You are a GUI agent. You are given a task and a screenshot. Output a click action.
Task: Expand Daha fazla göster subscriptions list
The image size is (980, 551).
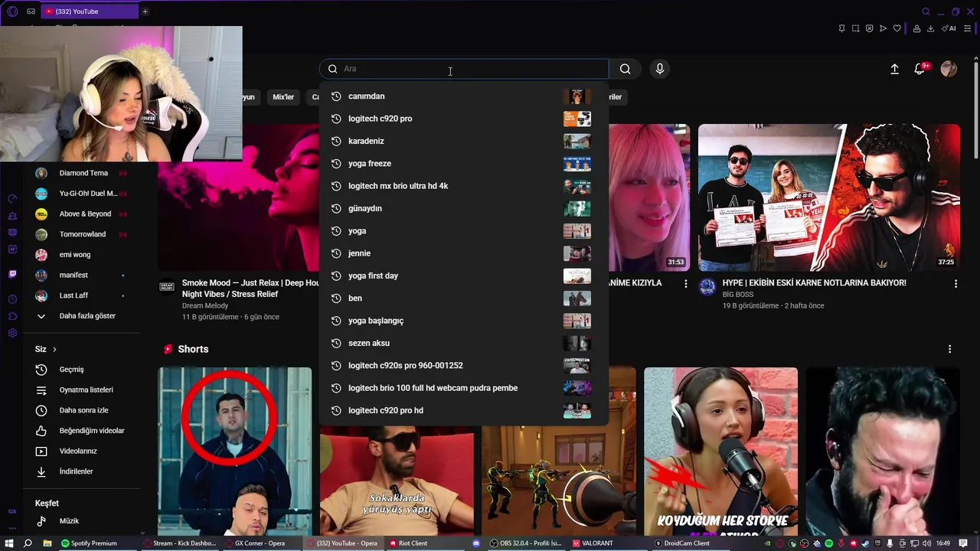(82, 316)
